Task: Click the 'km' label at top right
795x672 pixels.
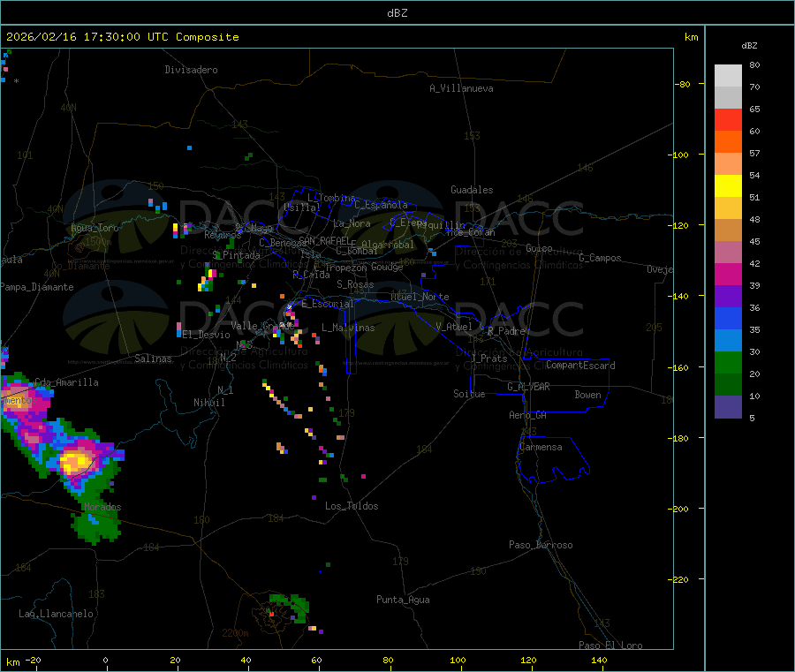Action: [691, 37]
